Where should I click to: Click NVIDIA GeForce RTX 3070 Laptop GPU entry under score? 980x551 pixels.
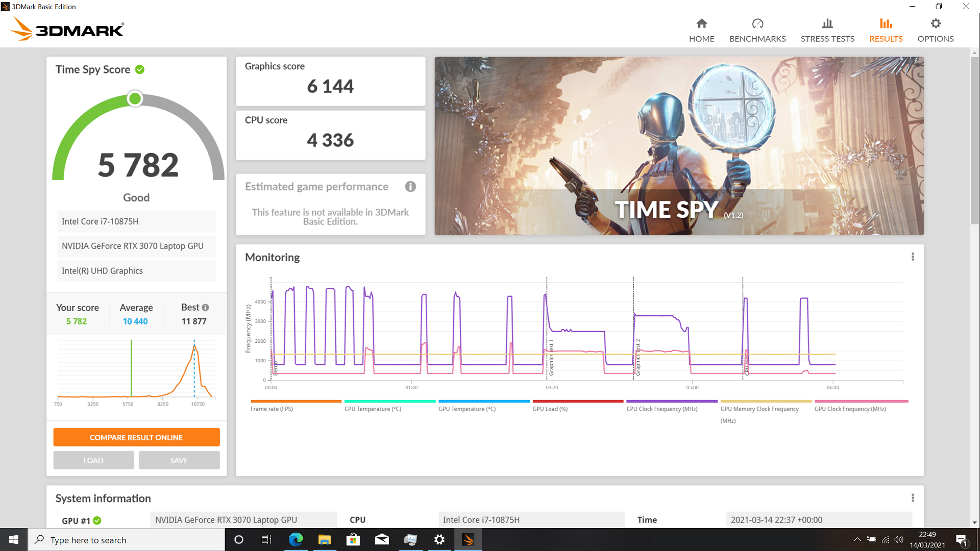pos(136,246)
